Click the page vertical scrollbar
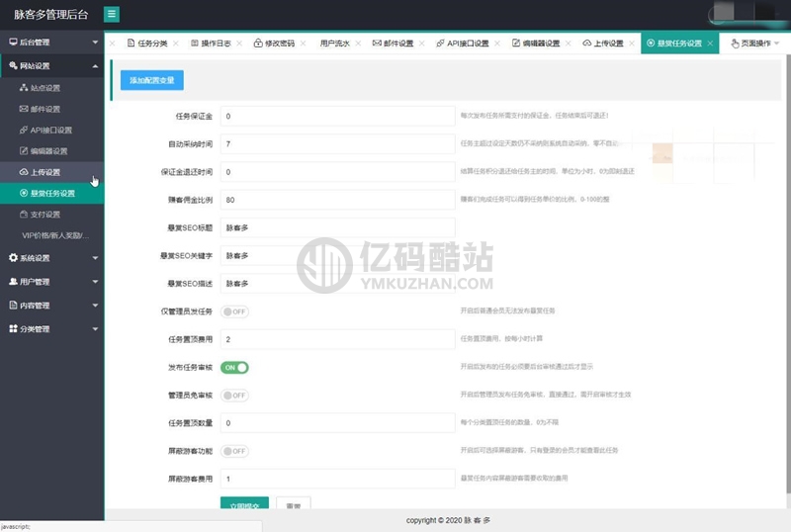 pos(788,275)
